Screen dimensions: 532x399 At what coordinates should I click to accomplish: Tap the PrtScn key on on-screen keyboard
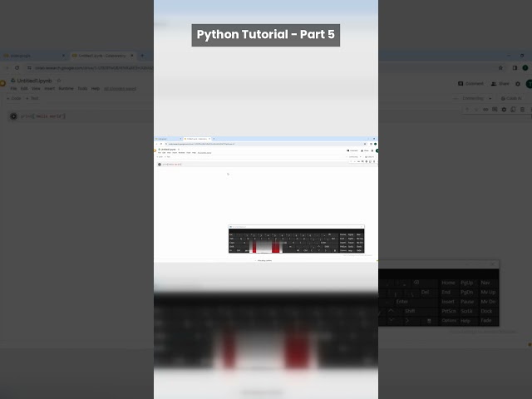[x=449, y=311]
